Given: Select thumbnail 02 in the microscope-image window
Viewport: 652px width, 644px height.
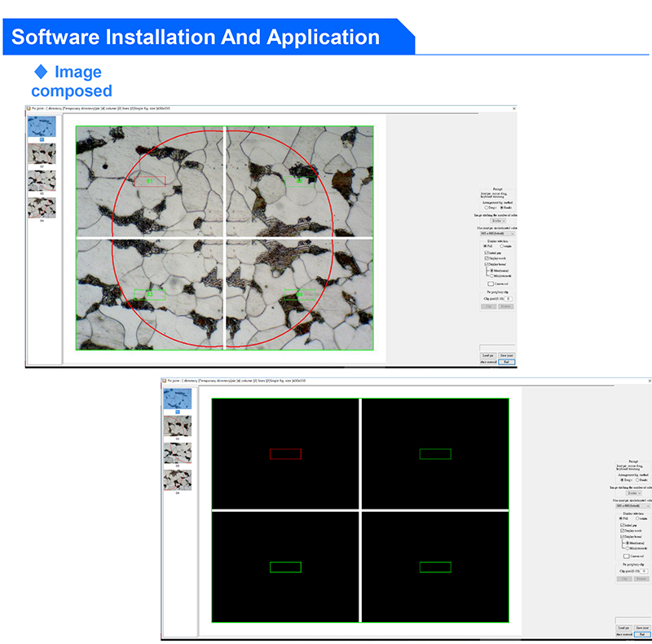Looking at the screenshot, I should point(42,154).
